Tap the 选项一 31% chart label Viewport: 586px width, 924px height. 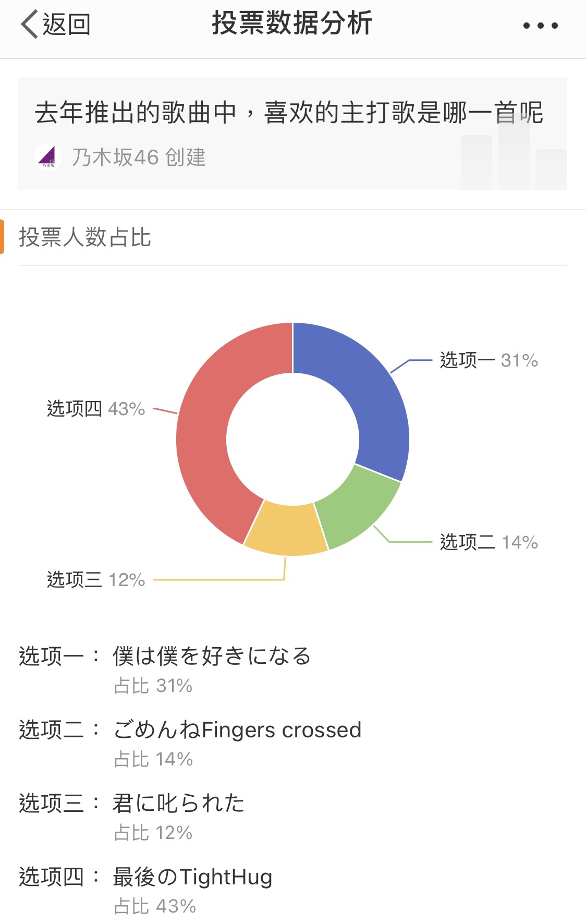coord(489,360)
